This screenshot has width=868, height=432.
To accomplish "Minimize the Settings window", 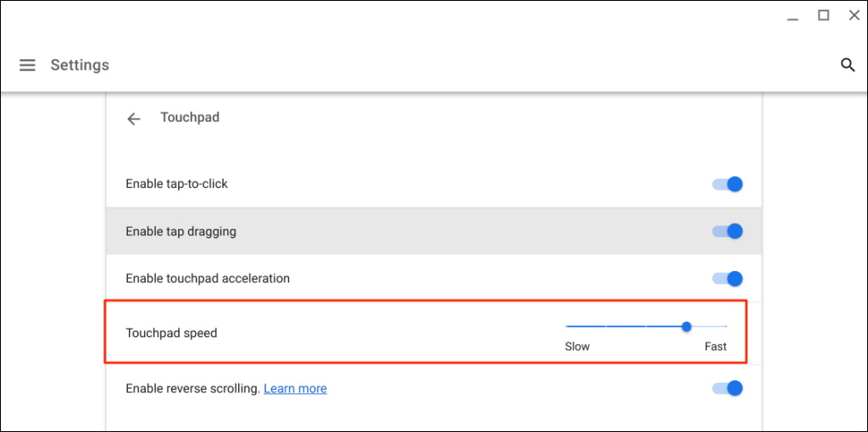I will 791,16.
